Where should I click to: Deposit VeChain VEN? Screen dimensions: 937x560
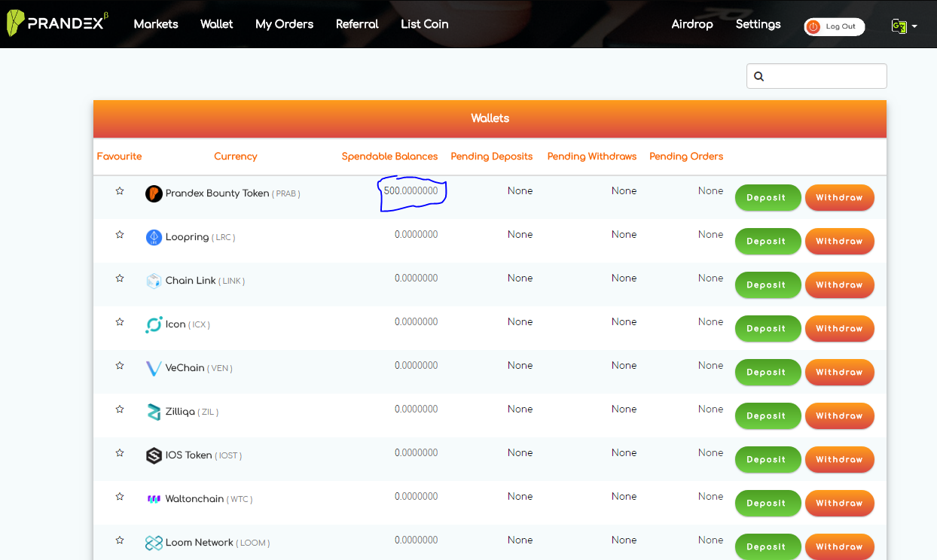(768, 373)
